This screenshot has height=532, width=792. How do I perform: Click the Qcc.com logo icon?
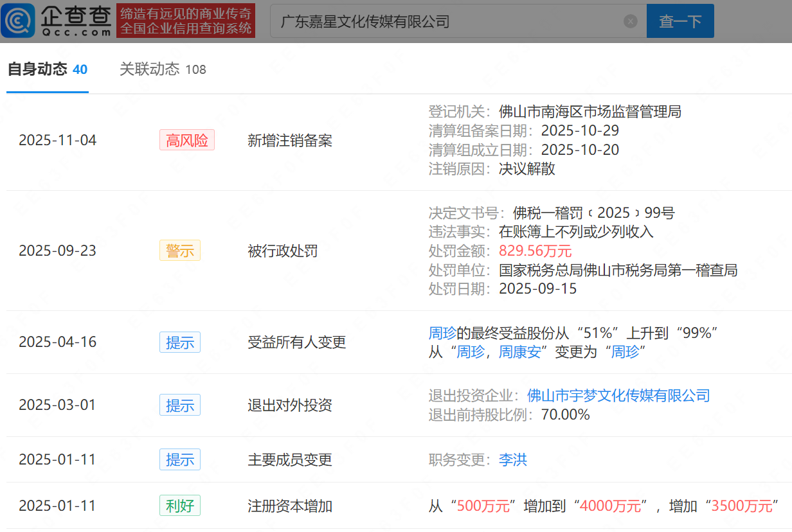coord(19,21)
